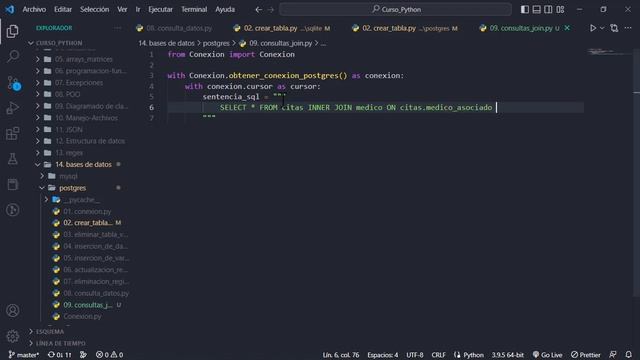
Task: Click postgres in breadcrumb path
Action: click(216, 43)
